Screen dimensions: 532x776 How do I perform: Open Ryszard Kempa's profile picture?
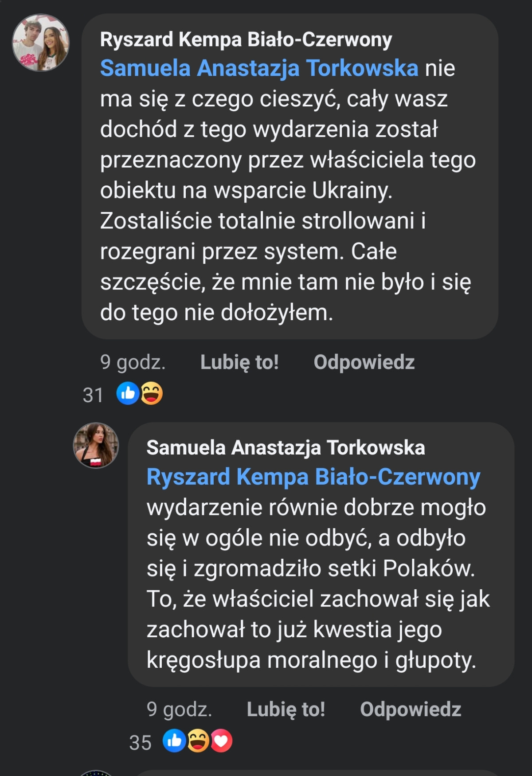coord(40,43)
